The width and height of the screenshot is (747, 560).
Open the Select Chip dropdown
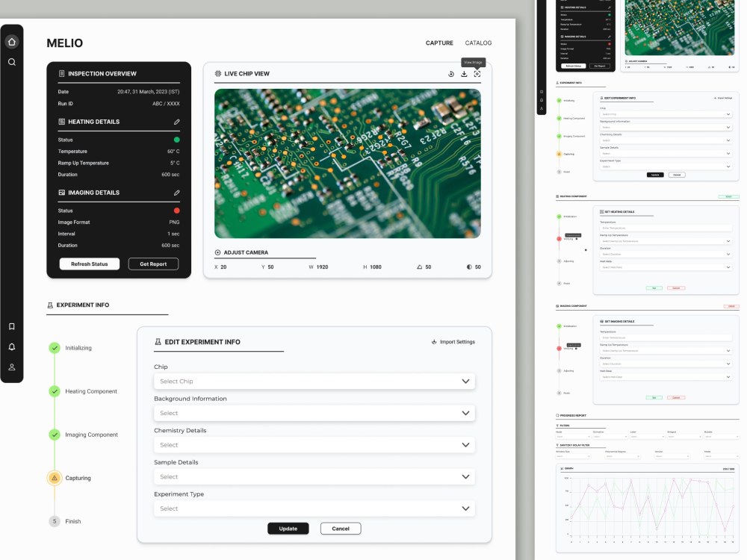coord(314,382)
